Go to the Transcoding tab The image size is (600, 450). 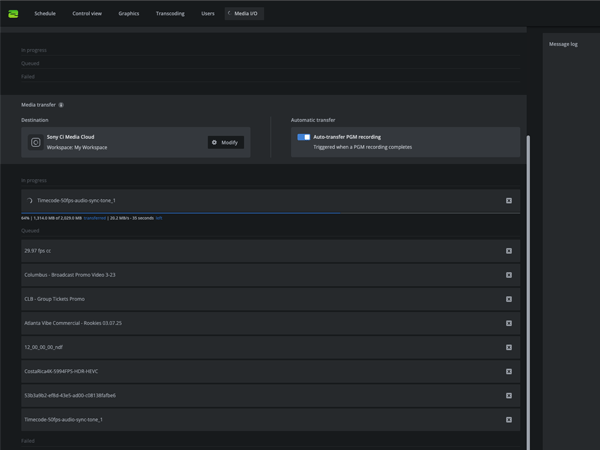(170, 13)
